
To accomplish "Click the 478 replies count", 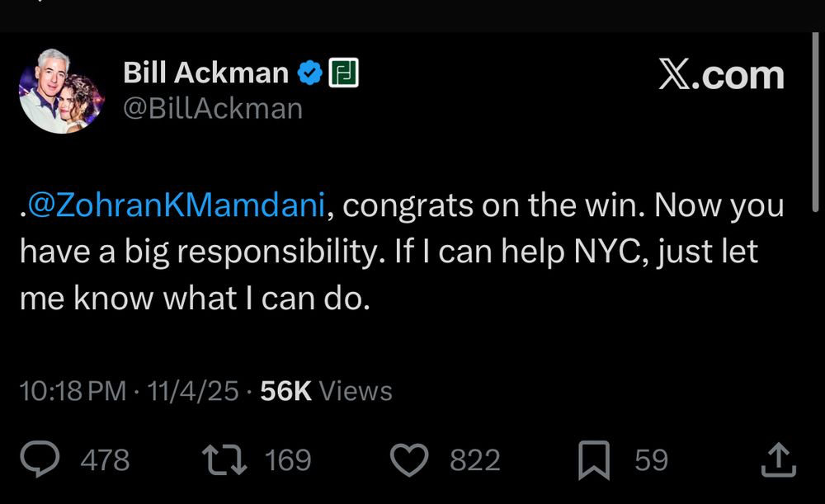I will 105,460.
